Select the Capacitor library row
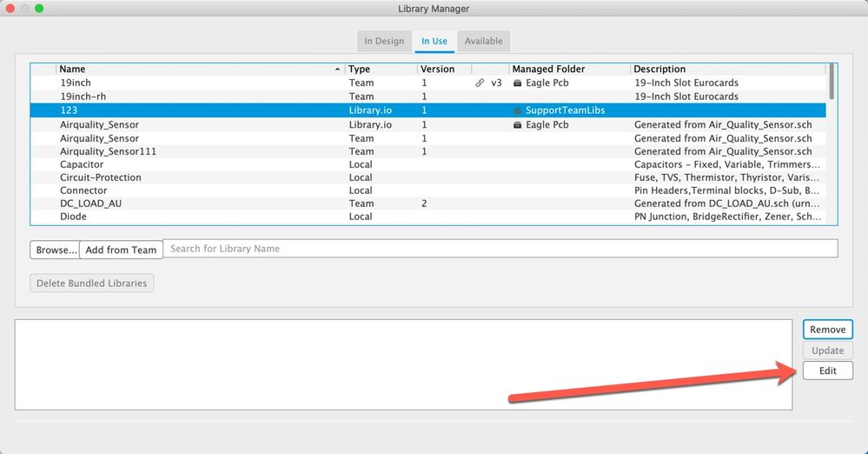Image resolution: width=868 pixels, height=454 pixels. (427, 164)
